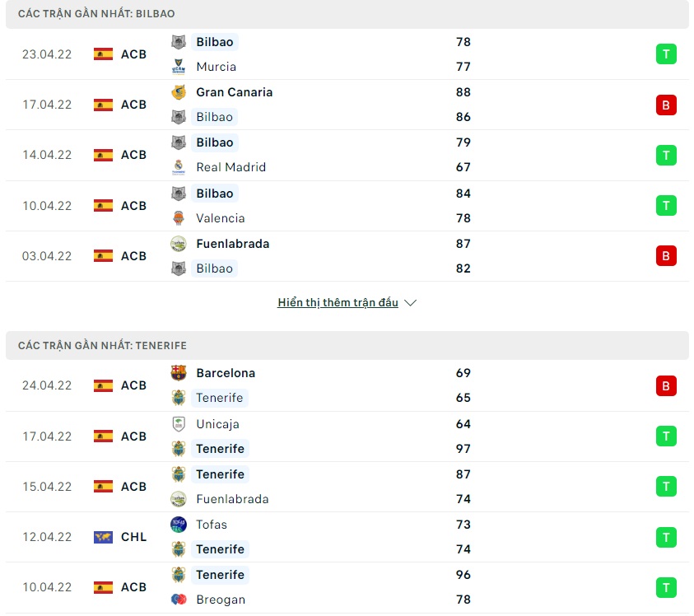This screenshot has width=694, height=616.
Task: Click the Fuenlabrada logo in the 03.04.22 match
Action: pos(178,244)
